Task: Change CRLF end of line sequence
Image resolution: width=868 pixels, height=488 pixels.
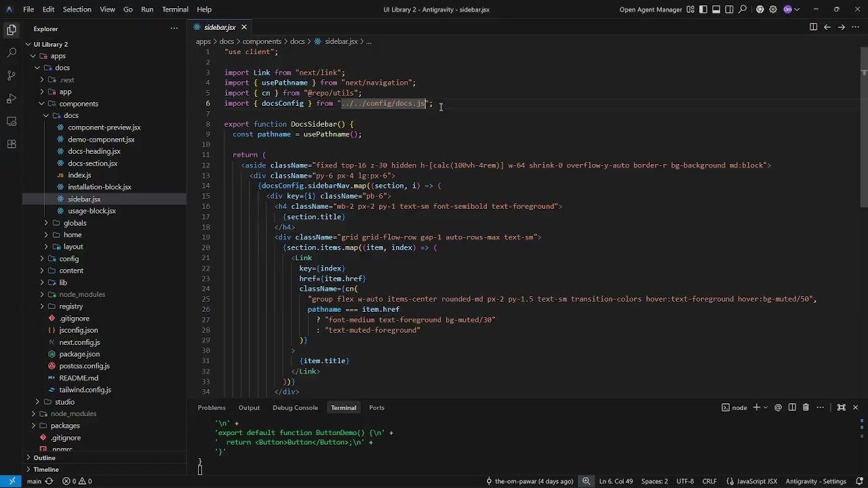Action: tap(709, 481)
